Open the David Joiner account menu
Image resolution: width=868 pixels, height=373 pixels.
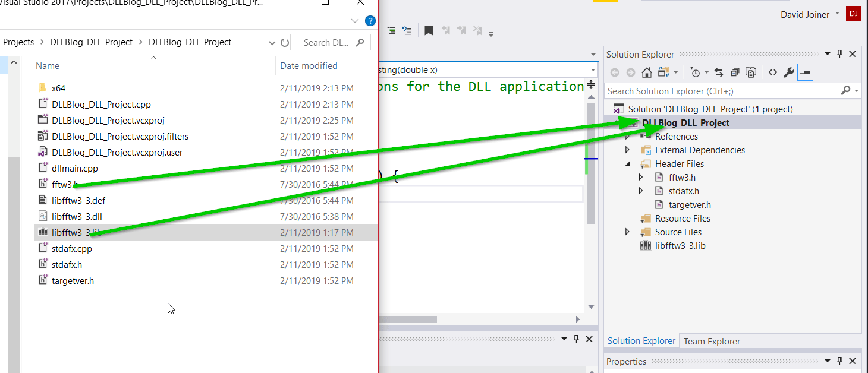tap(810, 14)
